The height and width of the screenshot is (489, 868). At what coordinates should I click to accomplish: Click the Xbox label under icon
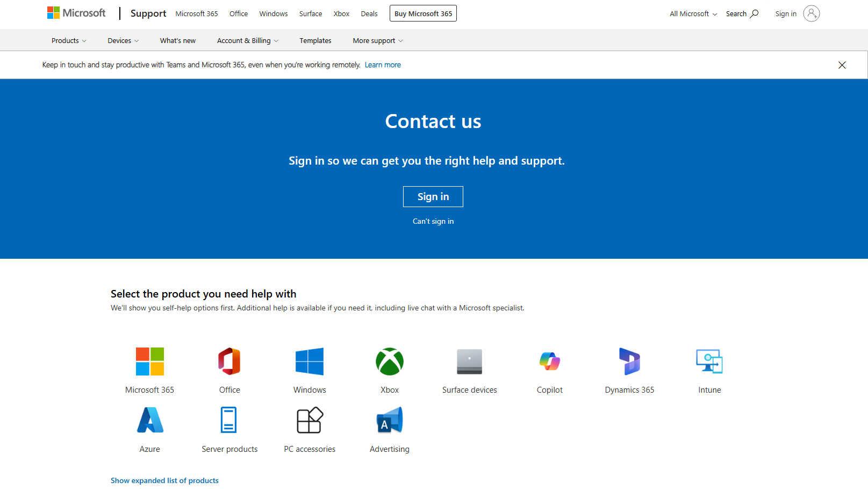tap(390, 390)
